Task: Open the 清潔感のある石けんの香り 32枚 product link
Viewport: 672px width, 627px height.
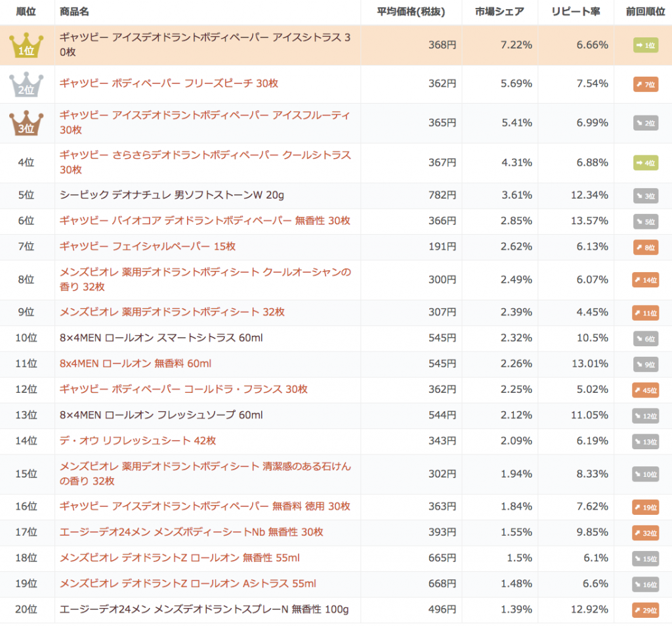Action: pos(205,474)
